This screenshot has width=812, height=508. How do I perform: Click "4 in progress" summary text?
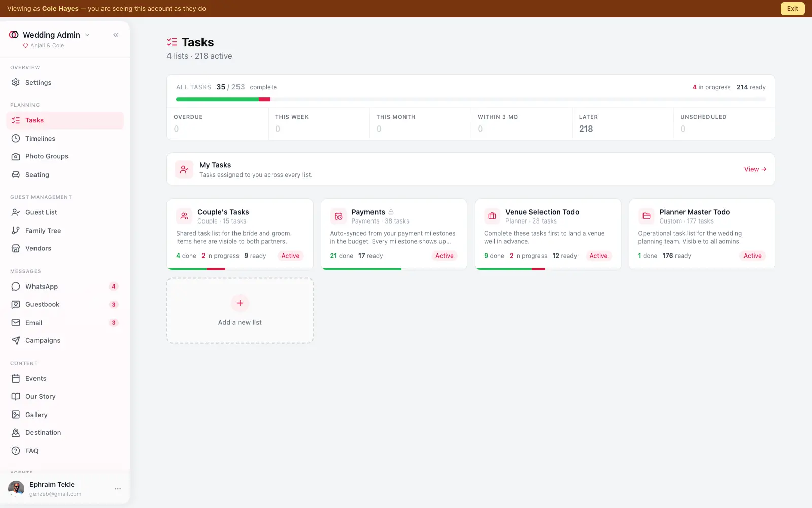712,87
